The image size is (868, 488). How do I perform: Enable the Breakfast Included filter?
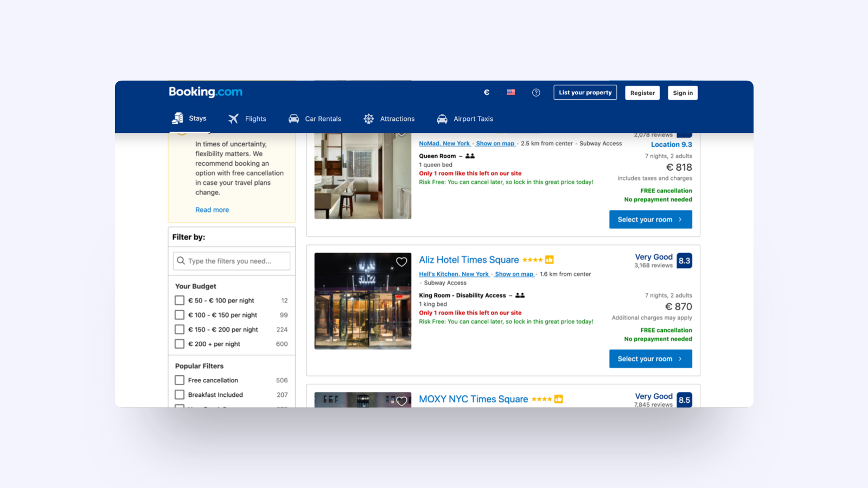[x=180, y=395]
